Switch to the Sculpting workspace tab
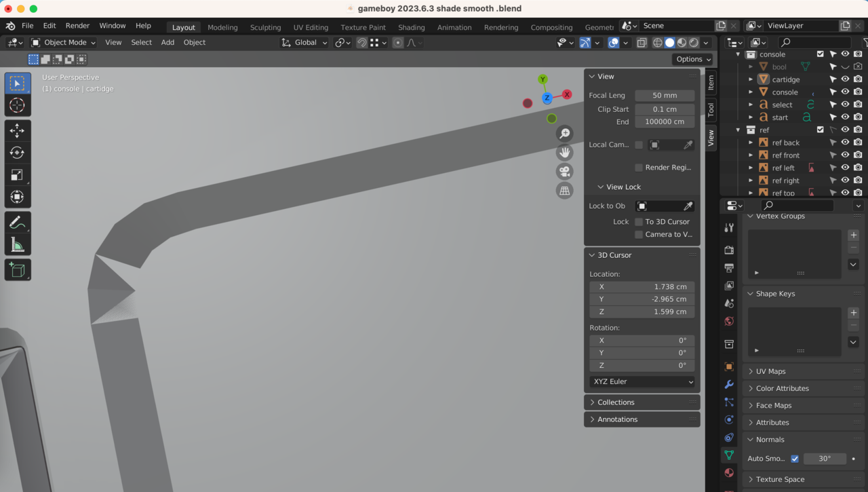The height and width of the screenshot is (492, 868). click(x=265, y=27)
